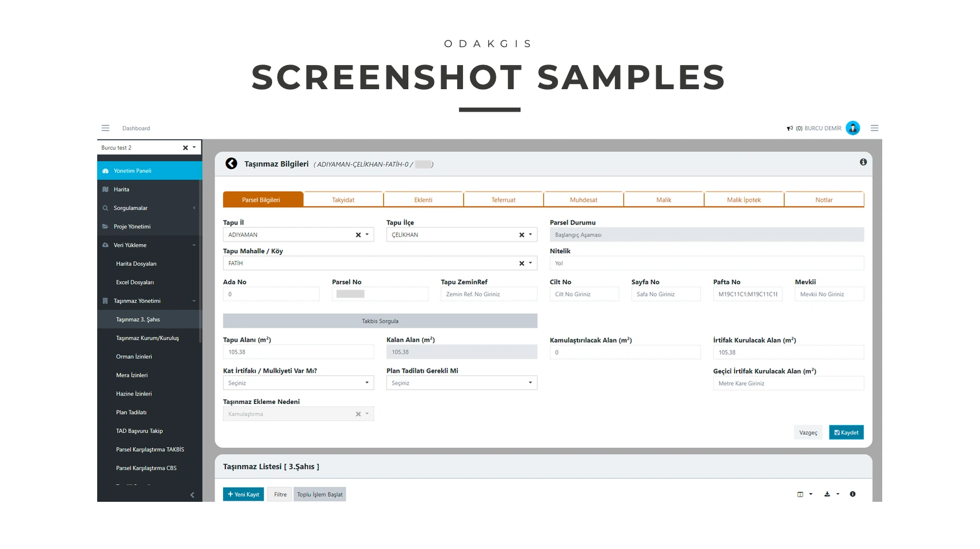Click the user avatar icon for Burcu Demir
980x549 pixels.
point(852,128)
